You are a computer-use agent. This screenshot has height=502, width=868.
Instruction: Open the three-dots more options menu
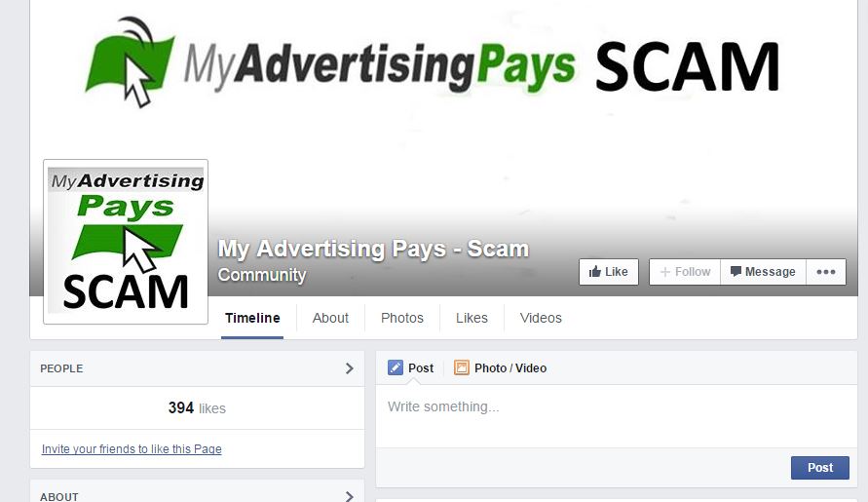[x=826, y=272]
